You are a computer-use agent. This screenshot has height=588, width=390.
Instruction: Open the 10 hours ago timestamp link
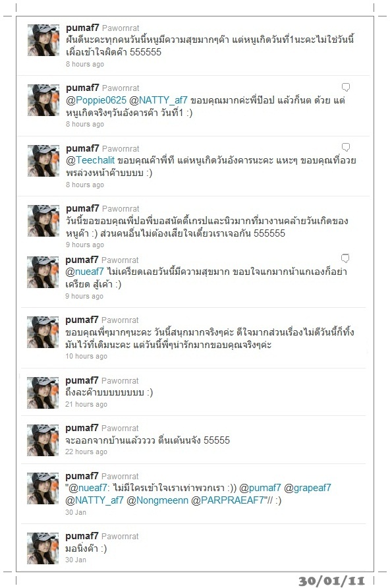click(x=86, y=356)
